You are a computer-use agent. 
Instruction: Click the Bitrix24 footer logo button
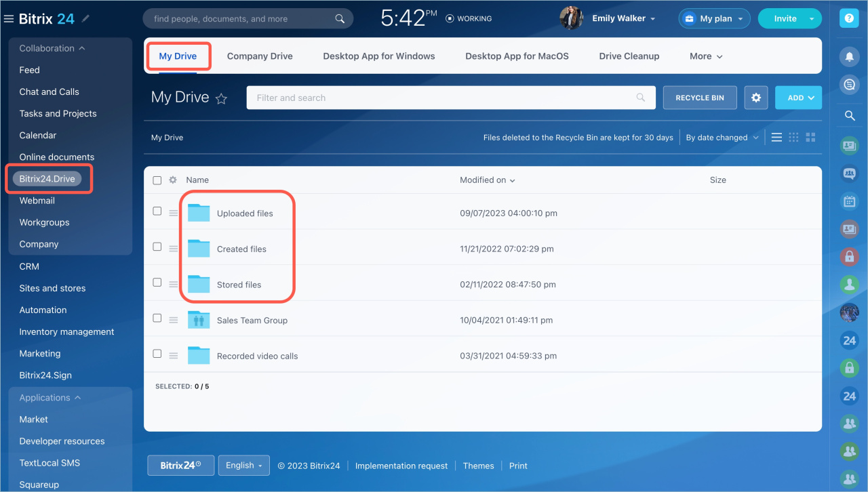click(181, 466)
